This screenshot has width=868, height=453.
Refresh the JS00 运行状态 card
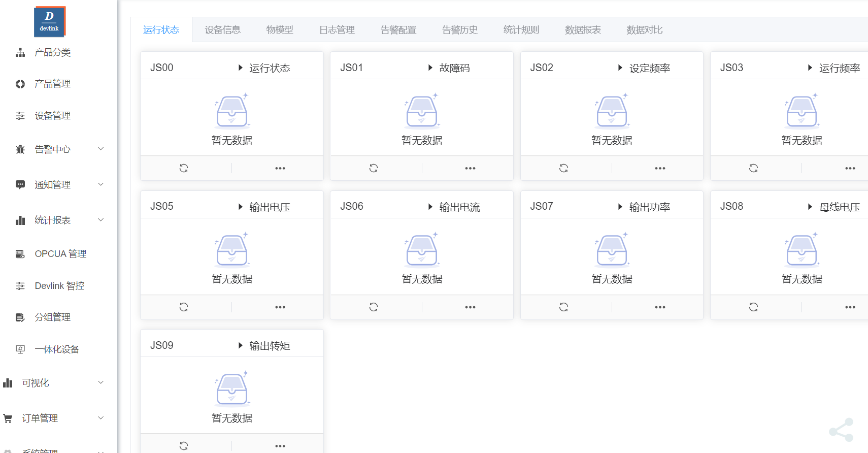184,168
